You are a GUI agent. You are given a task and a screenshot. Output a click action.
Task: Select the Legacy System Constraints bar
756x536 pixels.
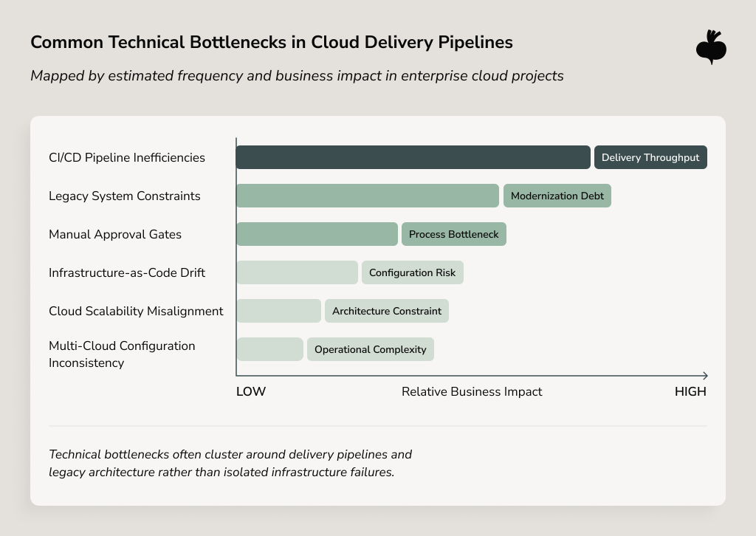368,196
